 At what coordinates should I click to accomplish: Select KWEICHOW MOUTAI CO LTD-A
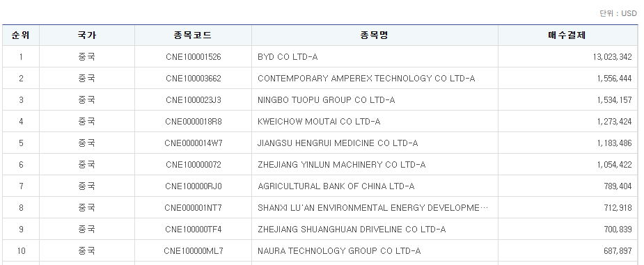pyautogui.click(x=319, y=122)
